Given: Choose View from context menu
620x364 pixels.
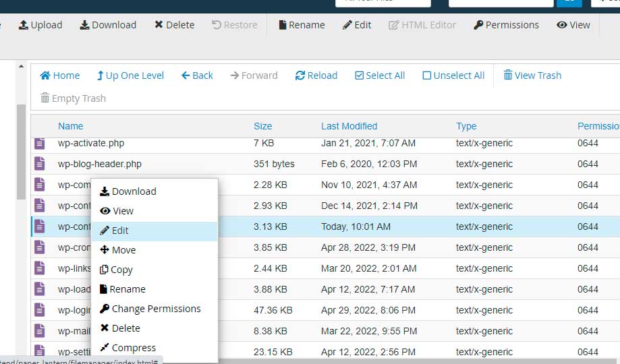Looking at the screenshot, I should [154, 211].
